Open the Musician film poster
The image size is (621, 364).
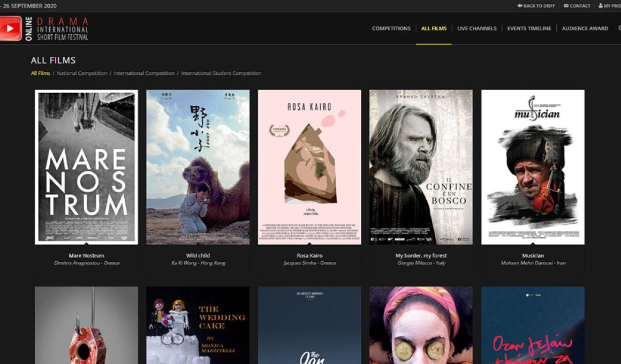pyautogui.click(x=533, y=167)
